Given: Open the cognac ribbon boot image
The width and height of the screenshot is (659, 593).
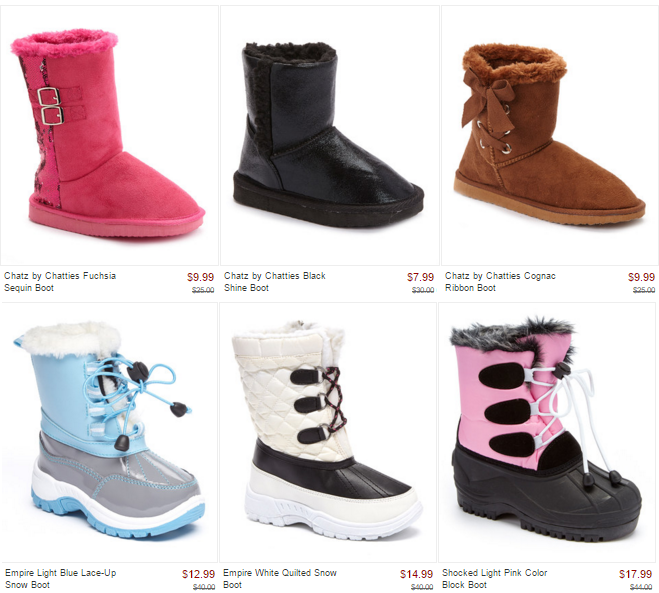Looking at the screenshot, I should coord(550,135).
